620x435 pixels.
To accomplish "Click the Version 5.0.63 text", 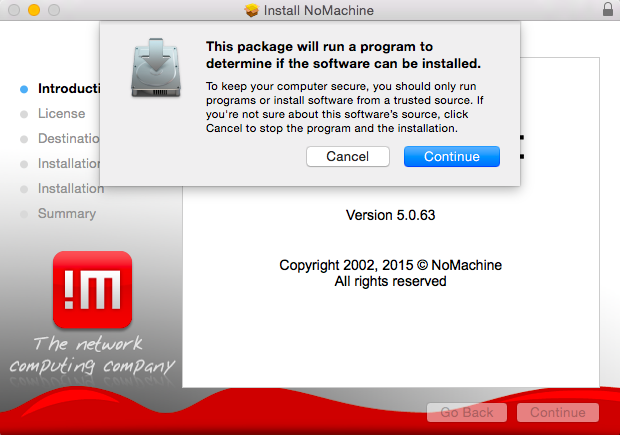I will click(x=390, y=215).
